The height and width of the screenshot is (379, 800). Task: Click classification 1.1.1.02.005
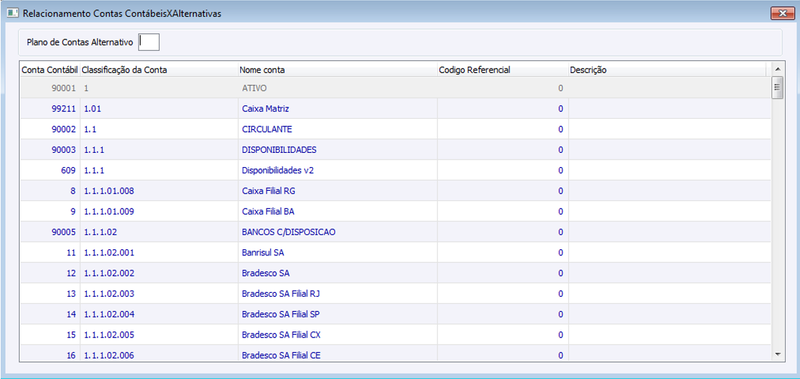pyautogui.click(x=109, y=335)
